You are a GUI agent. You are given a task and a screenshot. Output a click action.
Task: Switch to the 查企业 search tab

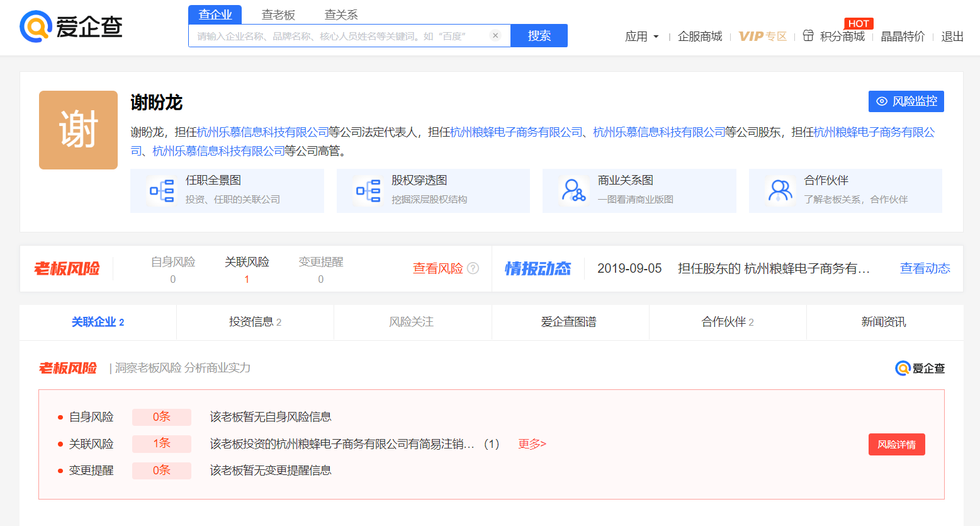pyautogui.click(x=215, y=14)
